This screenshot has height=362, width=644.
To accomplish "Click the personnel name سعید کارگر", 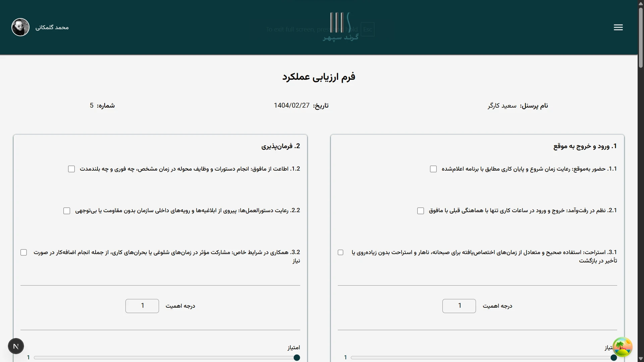I will click(x=502, y=106).
